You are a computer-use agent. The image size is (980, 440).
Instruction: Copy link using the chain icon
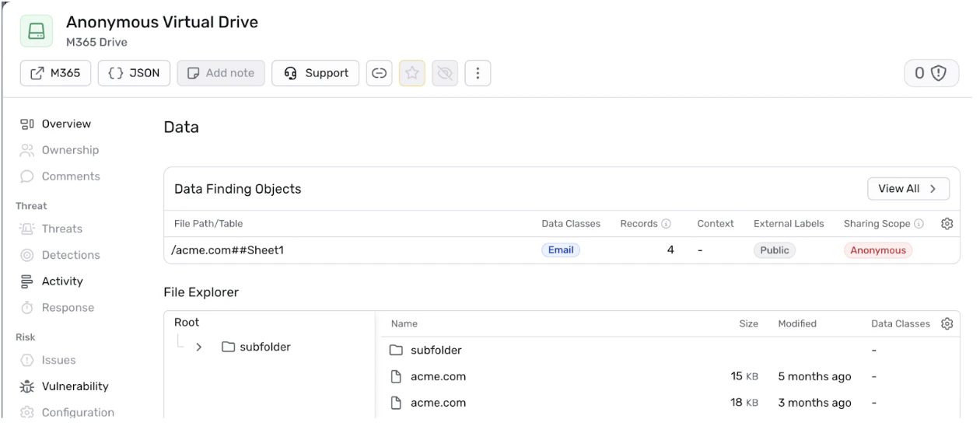point(380,73)
